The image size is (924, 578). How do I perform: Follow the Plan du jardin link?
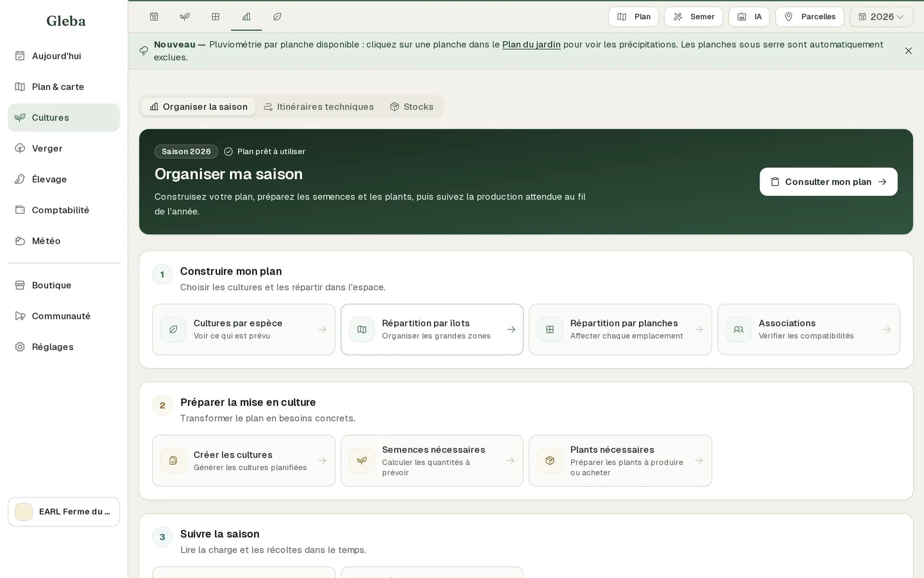(x=531, y=44)
